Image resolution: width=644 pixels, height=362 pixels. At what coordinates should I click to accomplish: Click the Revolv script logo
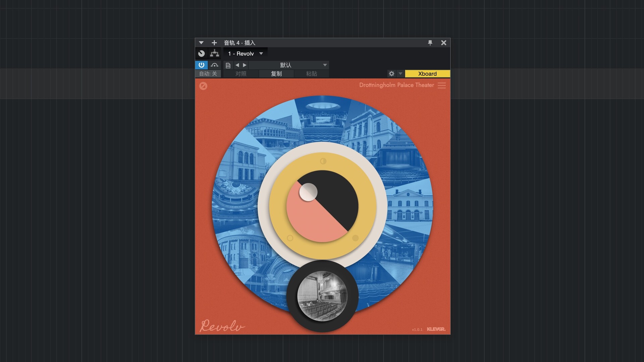pyautogui.click(x=222, y=326)
